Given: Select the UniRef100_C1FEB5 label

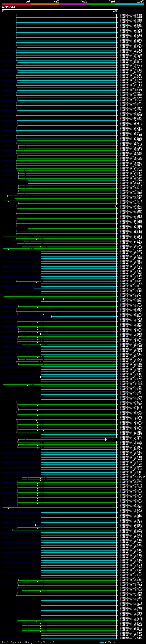Looking at the screenshot, I should (x=131, y=243).
